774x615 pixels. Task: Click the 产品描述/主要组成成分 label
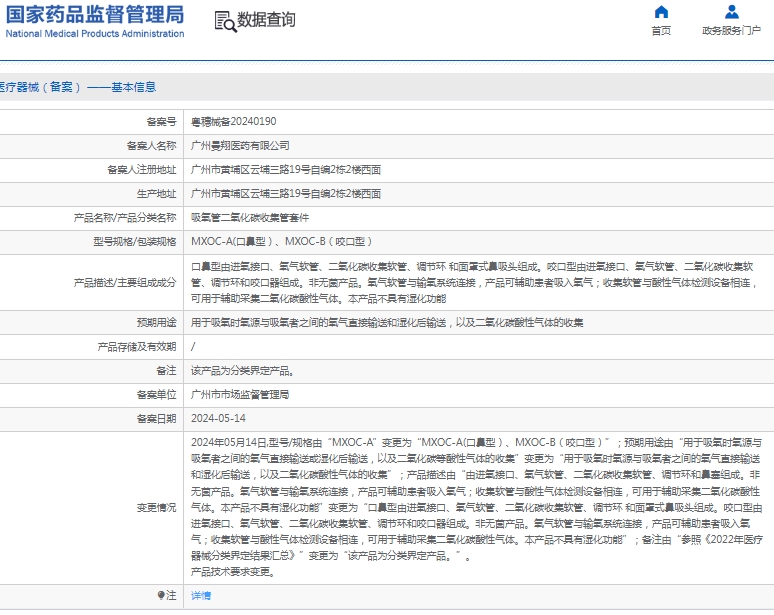[x=125, y=282]
